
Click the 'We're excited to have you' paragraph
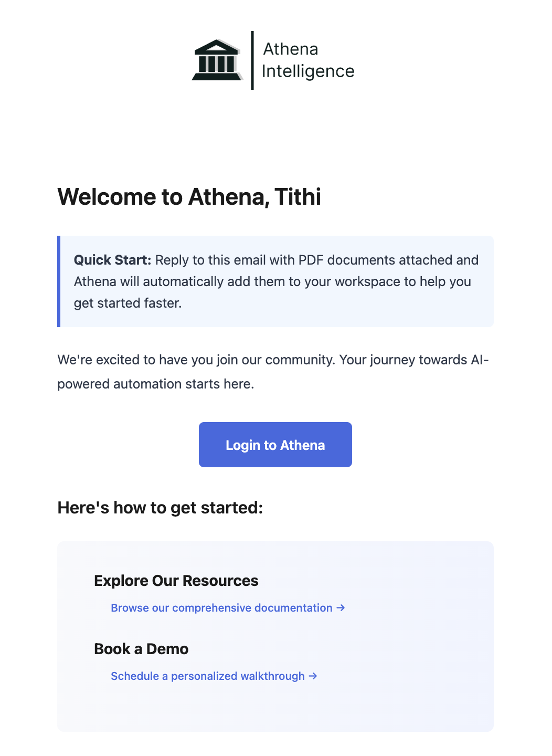pos(273,372)
